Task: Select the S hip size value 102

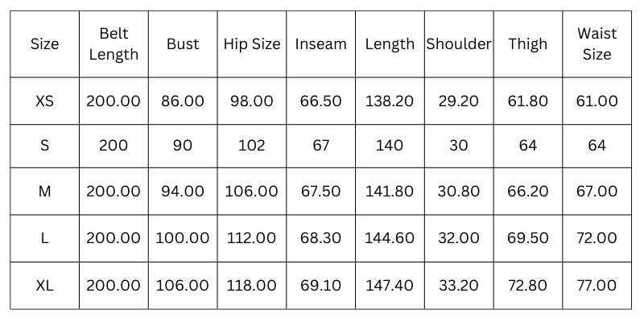Action: coord(252,147)
